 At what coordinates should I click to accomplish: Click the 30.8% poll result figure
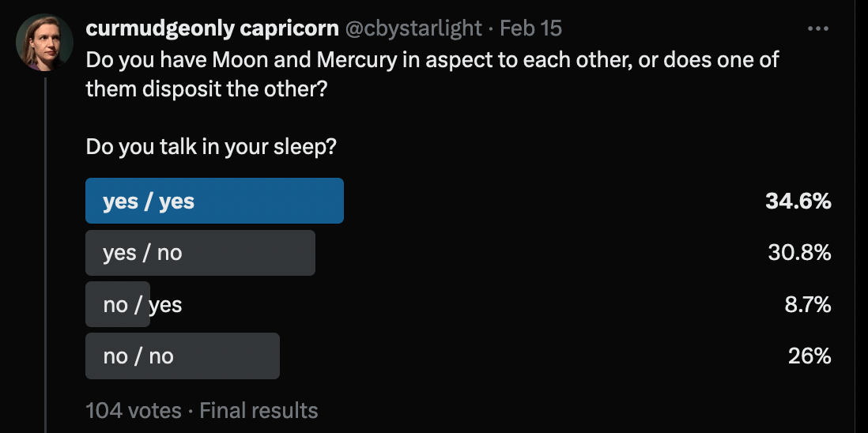799,253
